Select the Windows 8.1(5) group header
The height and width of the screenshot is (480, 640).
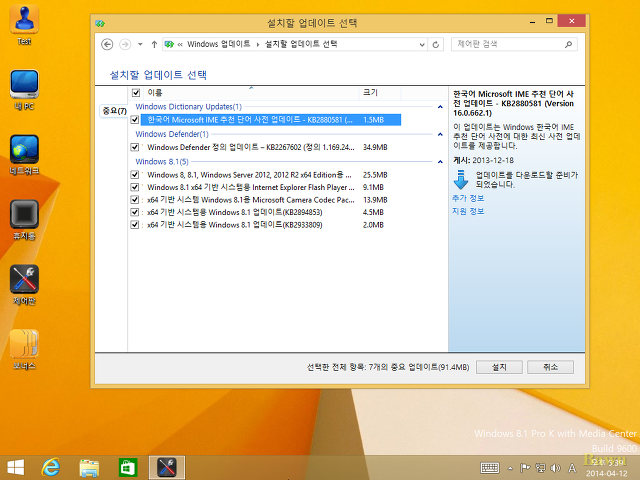(162, 162)
